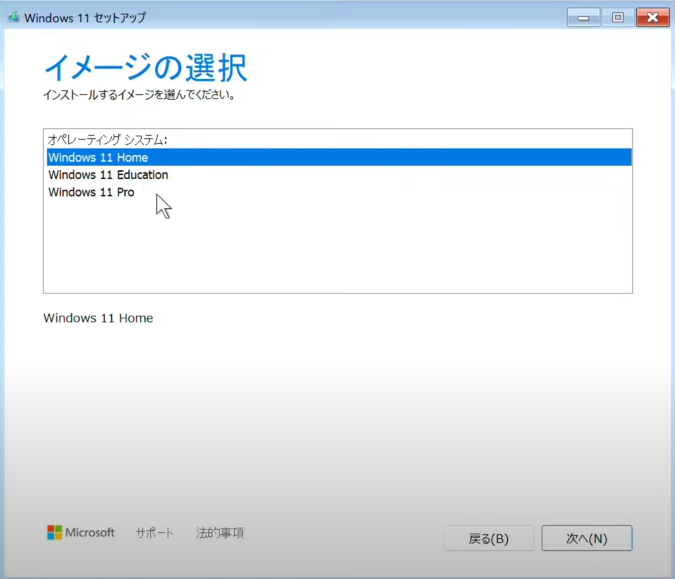Click the setup icon in title bar

[x=14, y=17]
